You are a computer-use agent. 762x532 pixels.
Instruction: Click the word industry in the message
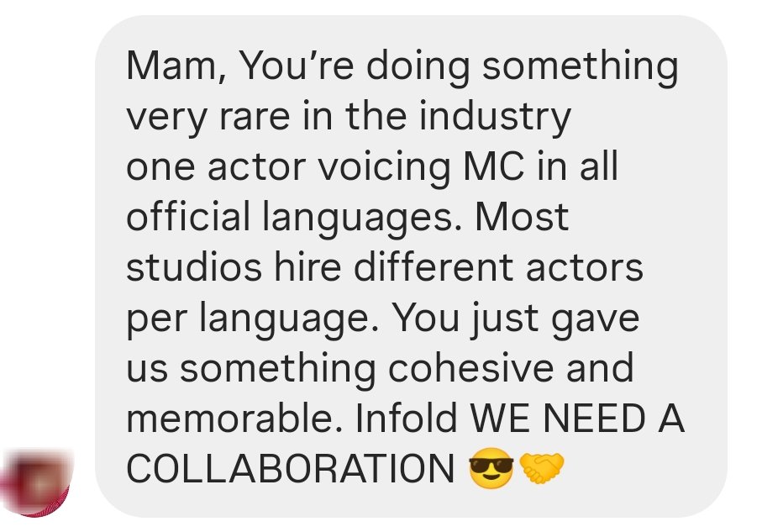(495, 118)
